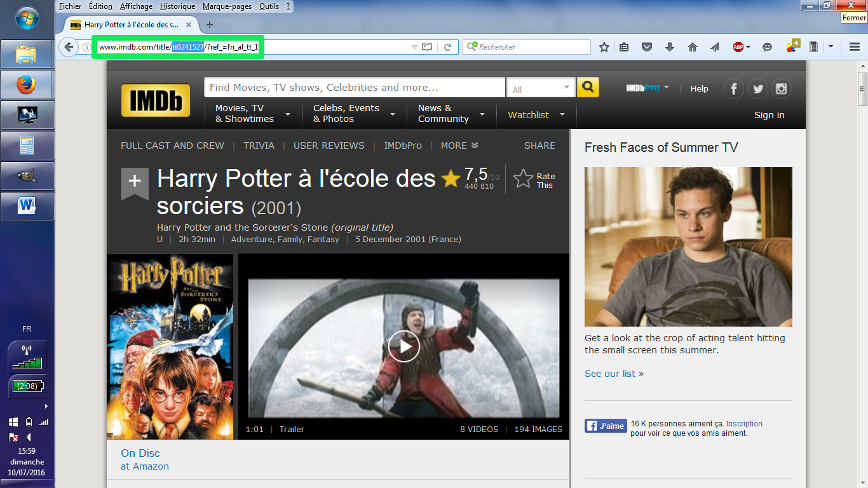Click the Facebook J'aime button
The width and height of the screenshot is (868, 488).
click(x=606, y=426)
